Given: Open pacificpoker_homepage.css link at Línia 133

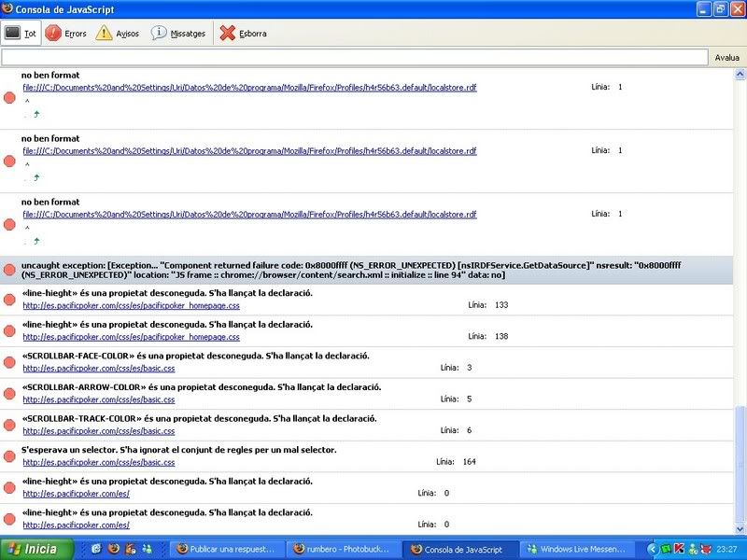Looking at the screenshot, I should pos(131,306).
